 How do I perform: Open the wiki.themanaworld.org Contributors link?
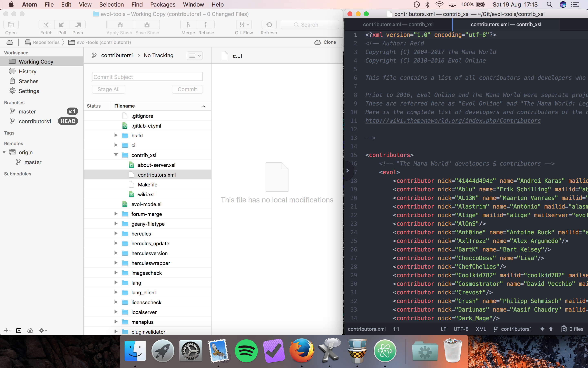pos(453,120)
